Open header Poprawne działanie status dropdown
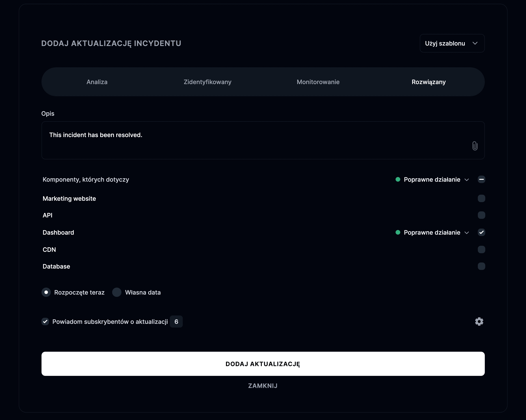Viewport: 526px width, 420px height. [432, 179]
